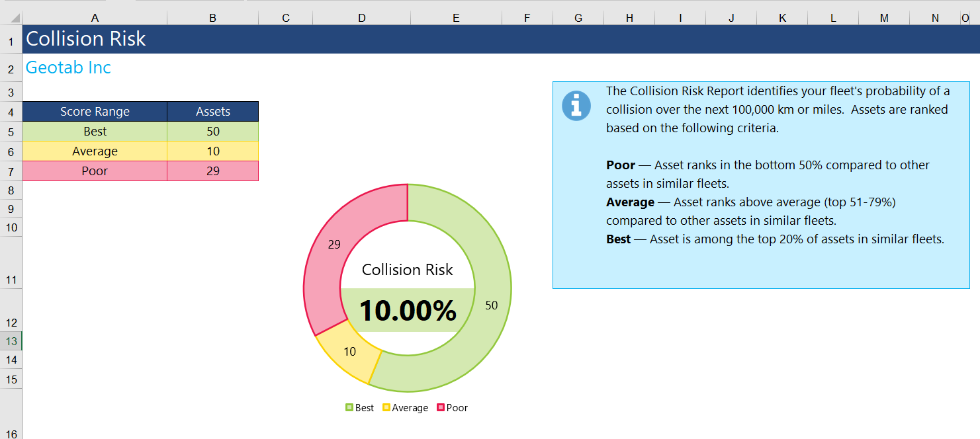
Task: Click the Assets header cell
Action: click(212, 111)
